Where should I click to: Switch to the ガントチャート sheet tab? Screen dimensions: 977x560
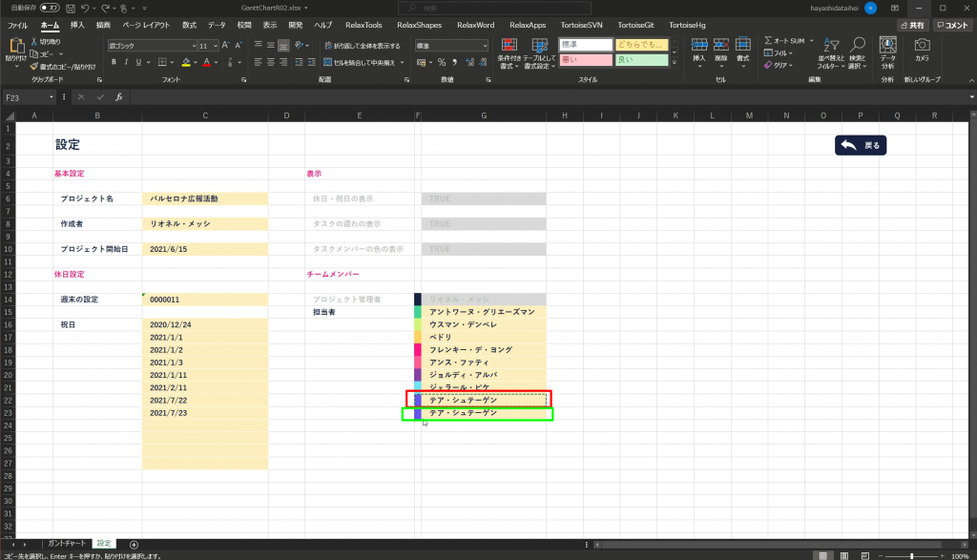point(68,544)
